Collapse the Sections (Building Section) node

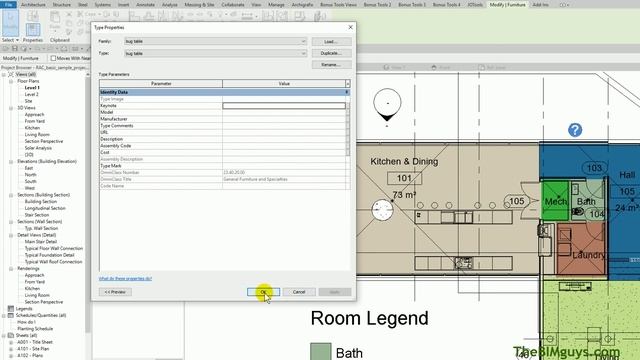pyautogui.click(x=11, y=195)
